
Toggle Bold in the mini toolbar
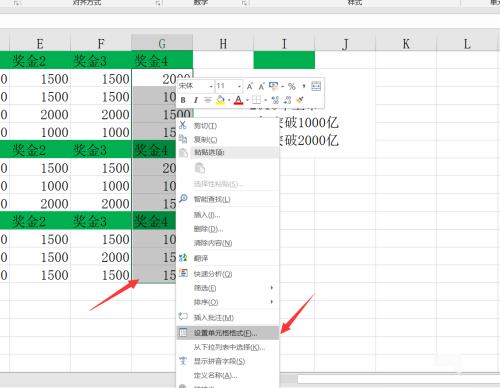183,100
